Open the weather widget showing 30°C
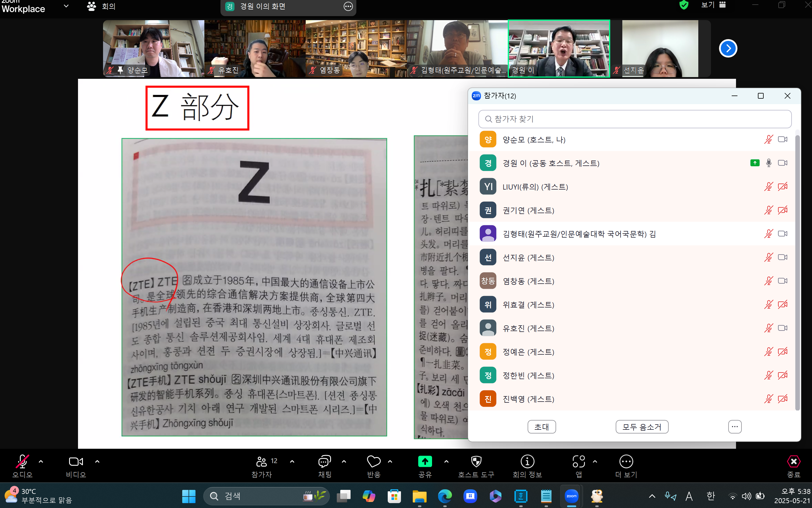812x508 pixels. tap(38, 496)
